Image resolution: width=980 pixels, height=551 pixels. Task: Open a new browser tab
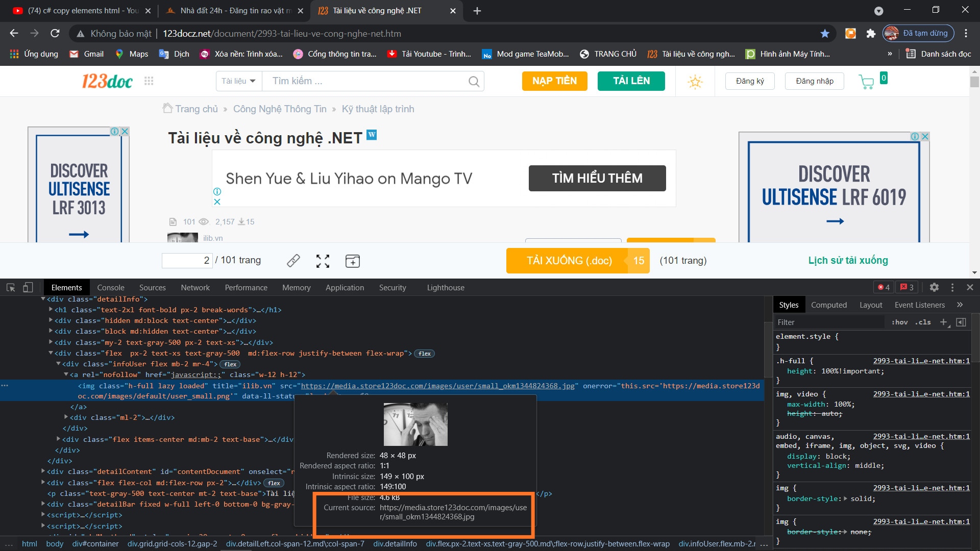point(477,11)
